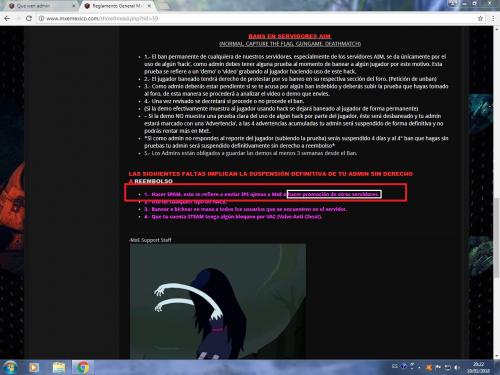Viewport: 500px width, 375px height.
Task: Reload the page with the refresh icon
Action: (29, 19)
